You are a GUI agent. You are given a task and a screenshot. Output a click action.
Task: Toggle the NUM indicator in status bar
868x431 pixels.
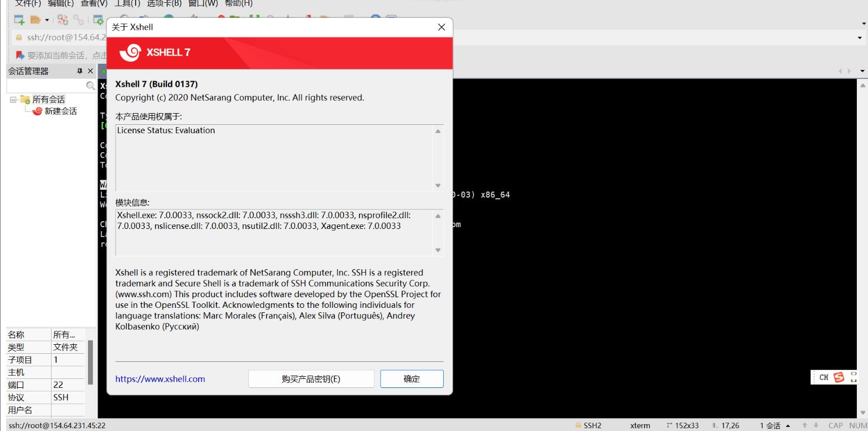(857, 425)
